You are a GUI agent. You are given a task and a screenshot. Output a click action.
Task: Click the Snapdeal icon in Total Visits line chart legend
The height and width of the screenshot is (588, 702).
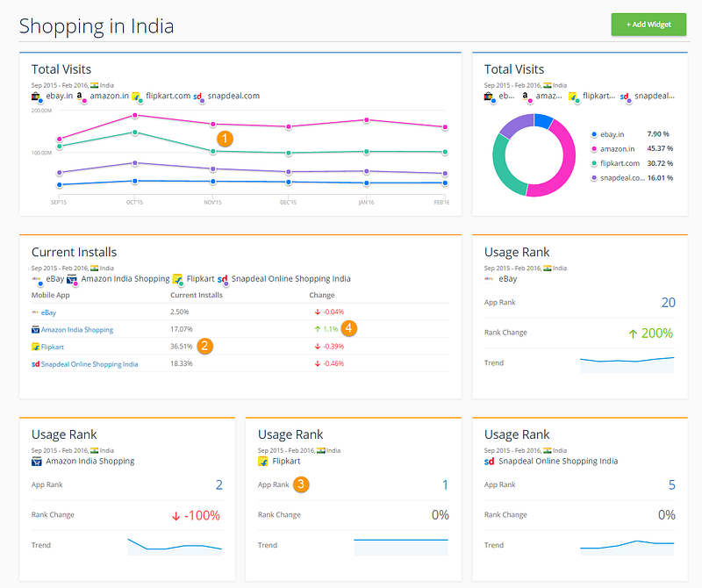click(198, 97)
